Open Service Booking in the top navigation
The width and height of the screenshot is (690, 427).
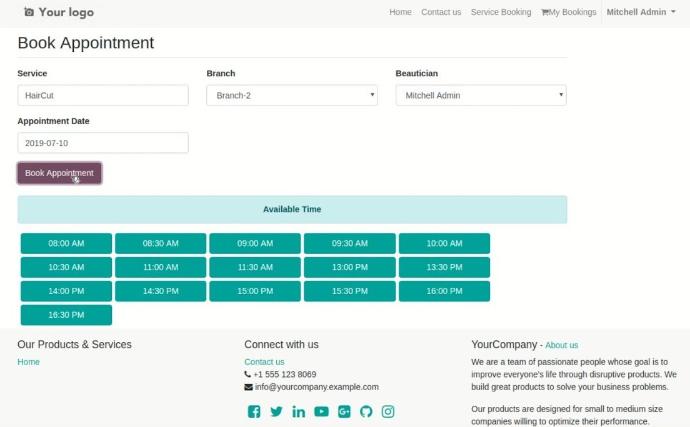pyautogui.click(x=501, y=12)
